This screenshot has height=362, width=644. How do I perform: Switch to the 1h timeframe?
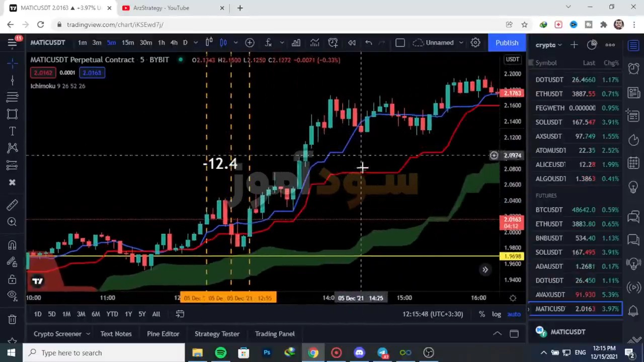[161, 43]
